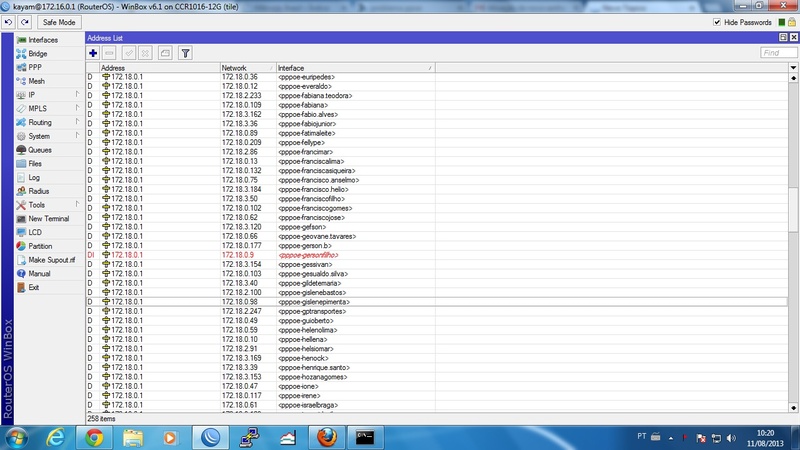Click the Log icon in sidebar
800x450 pixels.
[x=21, y=178]
